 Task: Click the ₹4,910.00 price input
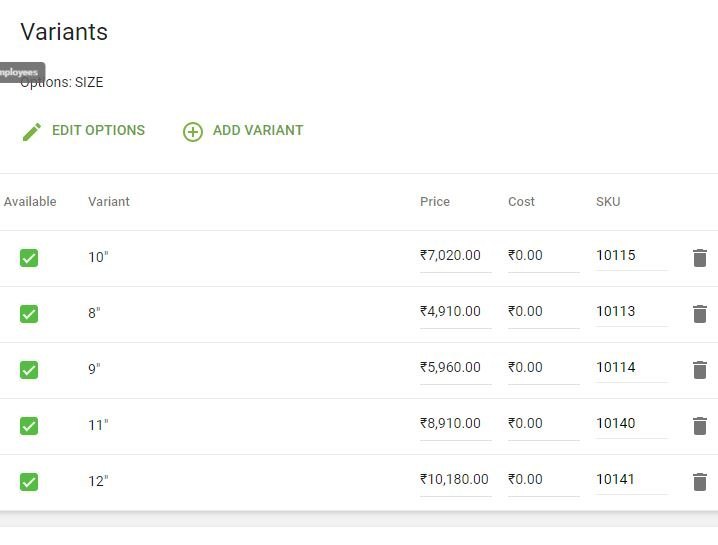pos(455,312)
